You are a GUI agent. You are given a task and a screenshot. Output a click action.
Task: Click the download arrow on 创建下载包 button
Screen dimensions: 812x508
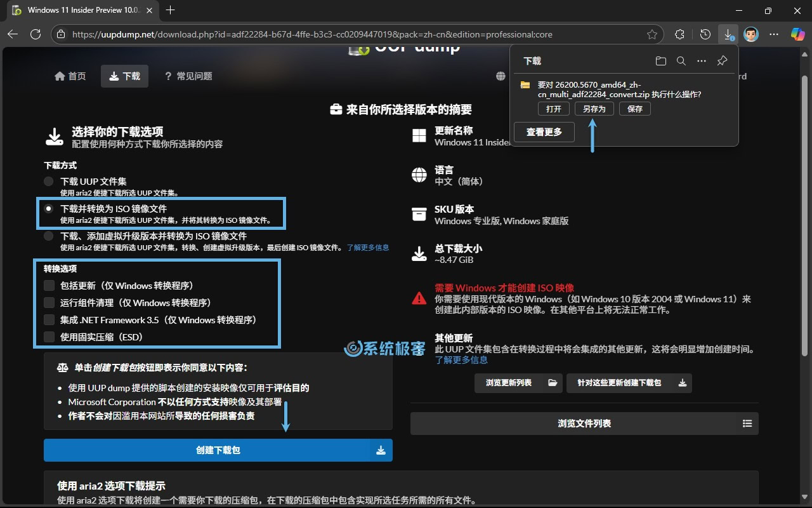381,450
